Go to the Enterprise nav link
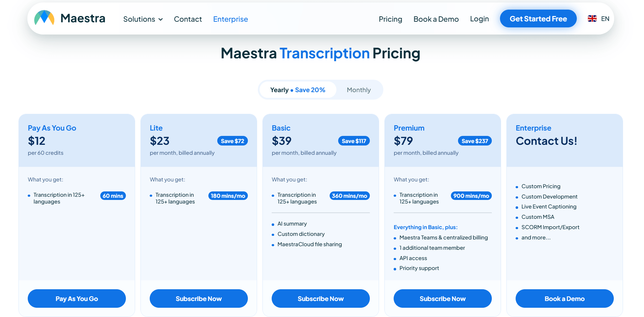Screen dimensions: 644x317 (230, 19)
